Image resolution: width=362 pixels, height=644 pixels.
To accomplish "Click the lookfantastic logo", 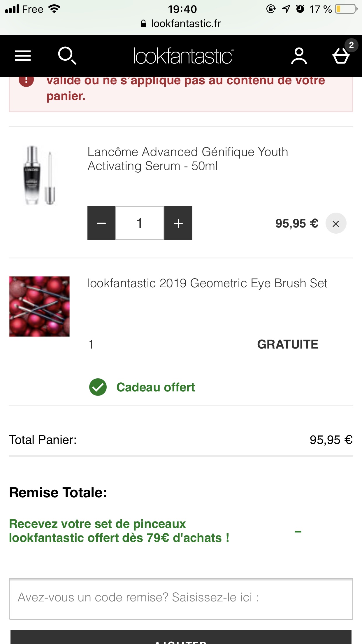I will point(183,56).
